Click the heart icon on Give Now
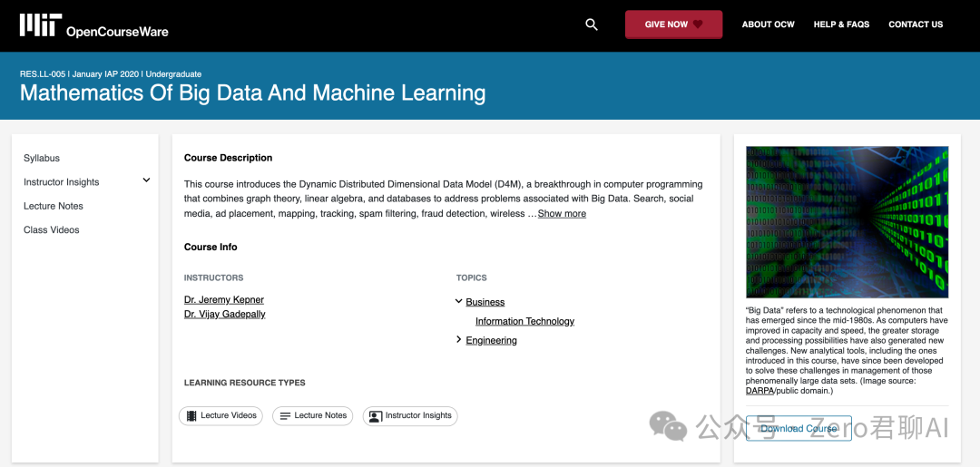 pyautogui.click(x=698, y=24)
